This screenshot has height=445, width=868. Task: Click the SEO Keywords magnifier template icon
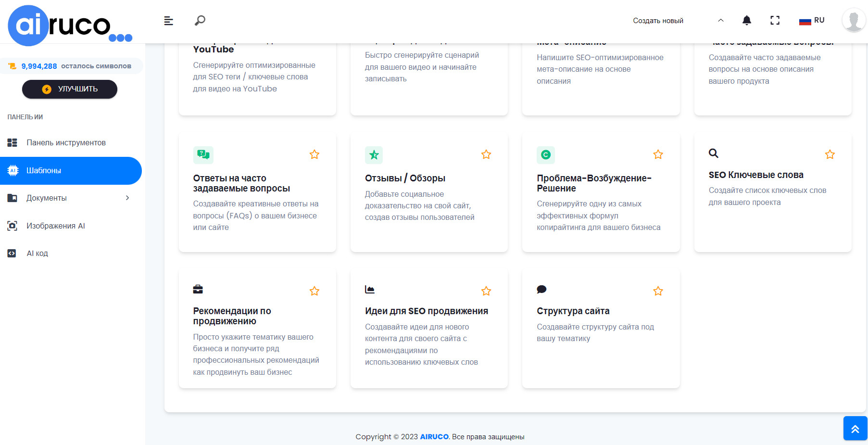(714, 153)
